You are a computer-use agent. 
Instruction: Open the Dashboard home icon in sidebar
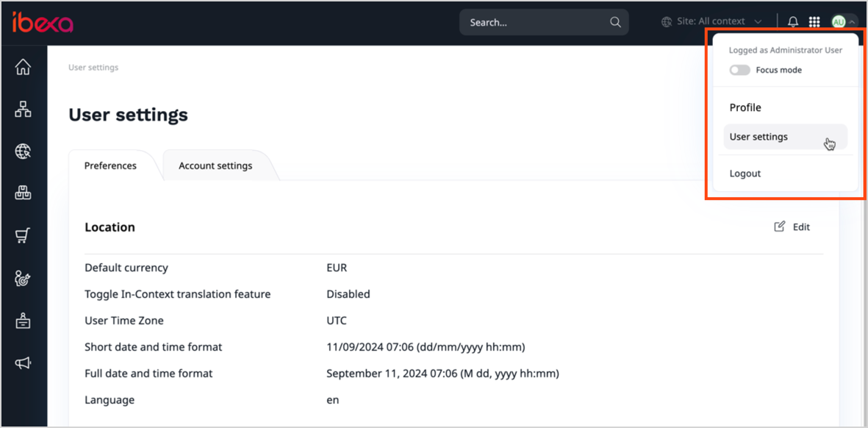[x=23, y=66]
